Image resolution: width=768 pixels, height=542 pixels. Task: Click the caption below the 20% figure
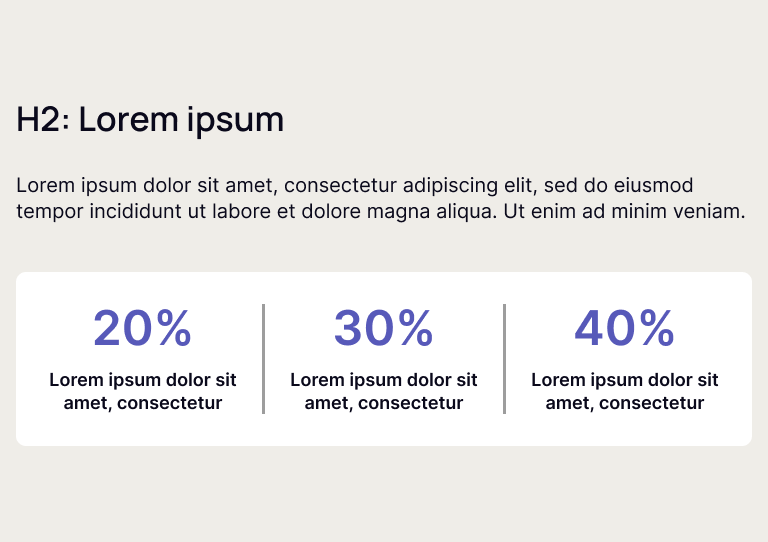tap(143, 392)
